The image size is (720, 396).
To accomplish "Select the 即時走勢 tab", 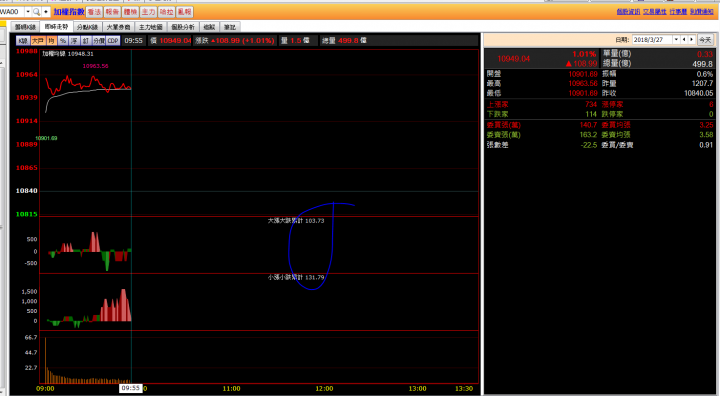I will coord(56,27).
